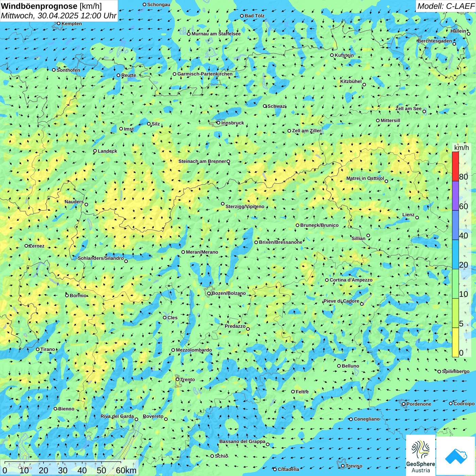Image resolution: width=476 pixels, height=476 pixels.
Task: Click the Riva del Garda marker
Action: point(136,419)
